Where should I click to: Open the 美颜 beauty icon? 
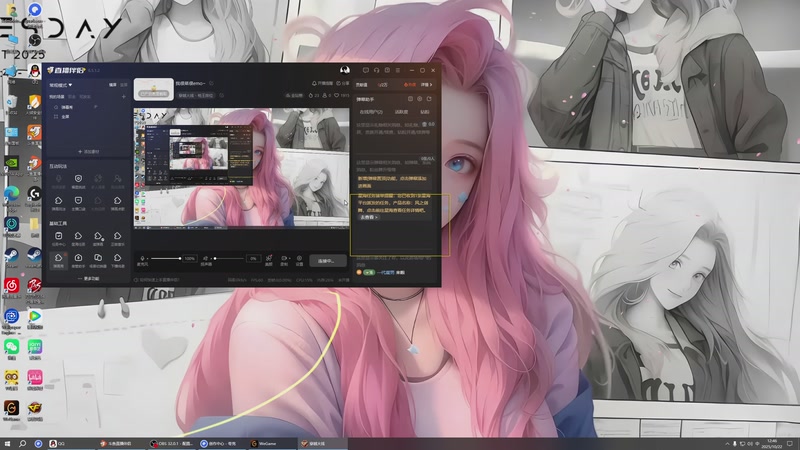269,259
